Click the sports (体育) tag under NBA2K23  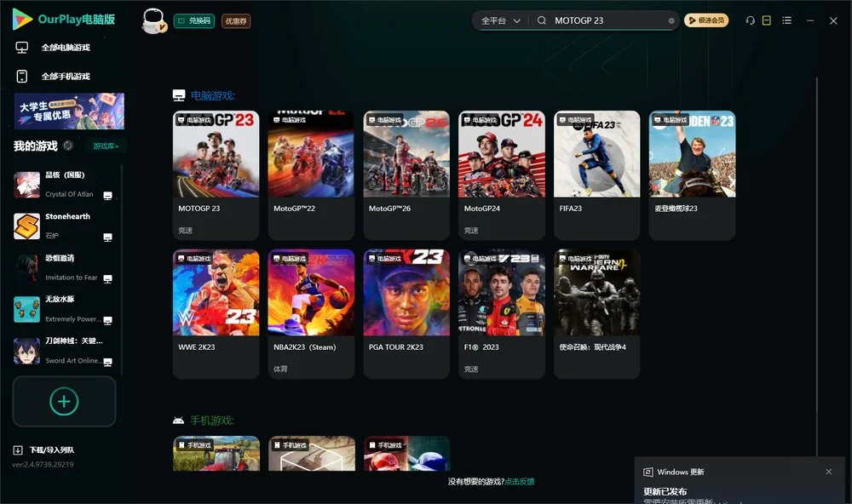(x=280, y=369)
